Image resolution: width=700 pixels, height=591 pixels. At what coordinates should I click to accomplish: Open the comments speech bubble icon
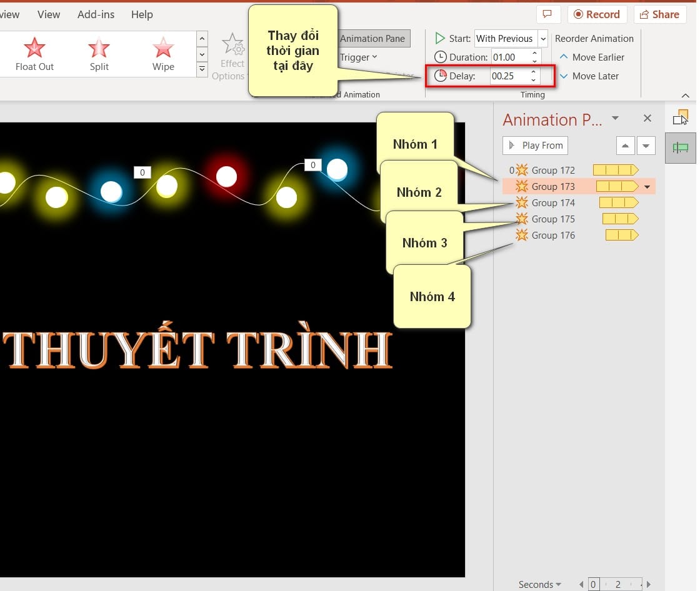(547, 14)
